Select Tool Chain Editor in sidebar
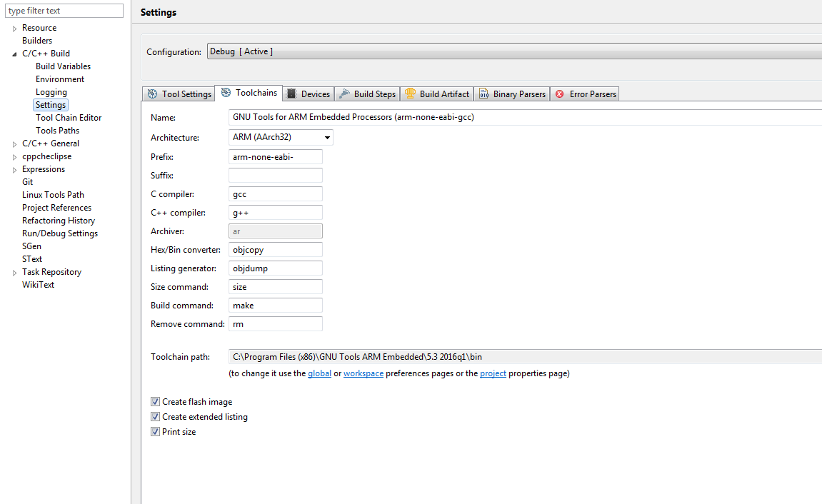This screenshot has height=504, width=822. pyautogui.click(x=69, y=118)
